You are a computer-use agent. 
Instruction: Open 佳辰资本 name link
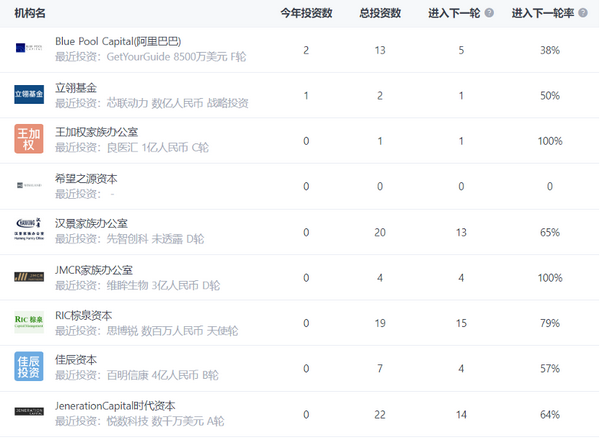(76, 360)
